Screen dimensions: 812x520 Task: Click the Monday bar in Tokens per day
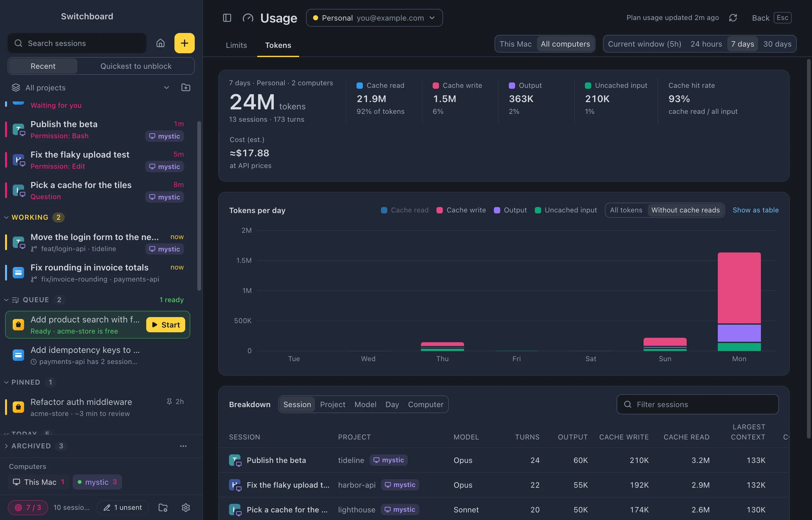tap(739, 302)
